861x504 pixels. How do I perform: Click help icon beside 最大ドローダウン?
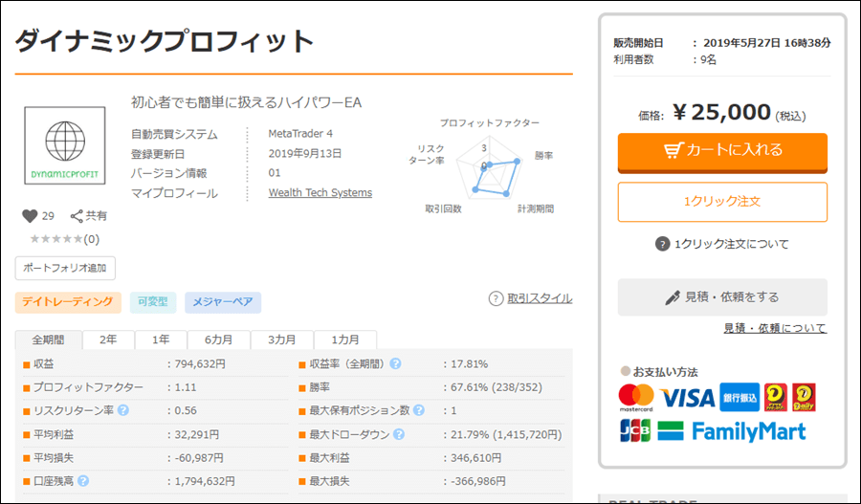pos(398,434)
